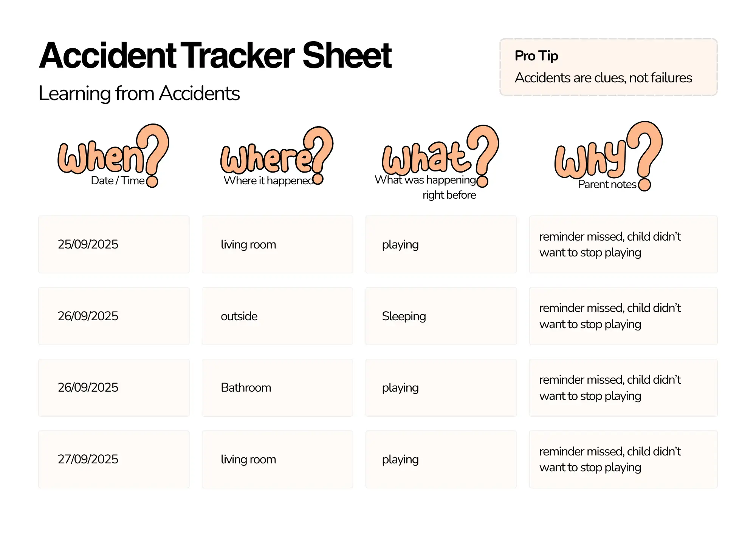The width and height of the screenshot is (756, 534).
Task: Click the "Where it happened" caption
Action: pyautogui.click(x=268, y=181)
